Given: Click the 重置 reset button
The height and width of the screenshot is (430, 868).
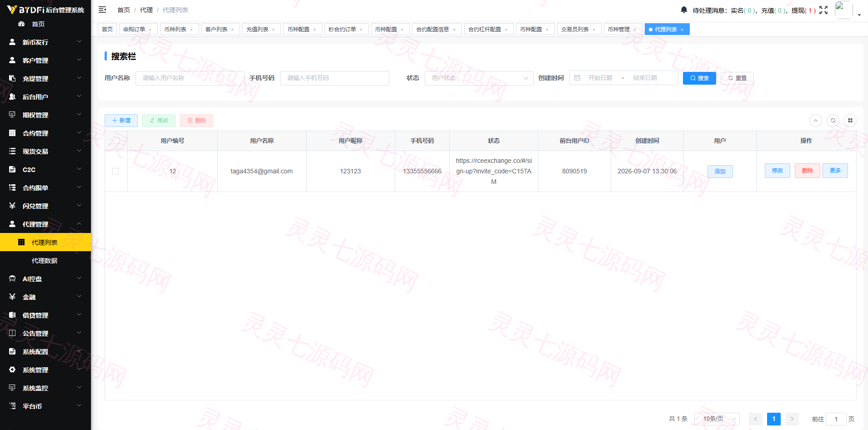Looking at the screenshot, I should coord(737,78).
